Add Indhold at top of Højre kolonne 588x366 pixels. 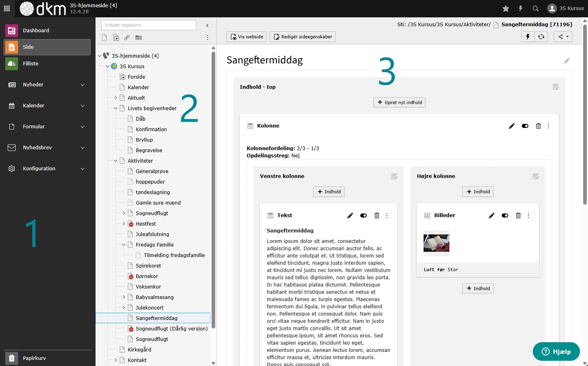coord(478,192)
